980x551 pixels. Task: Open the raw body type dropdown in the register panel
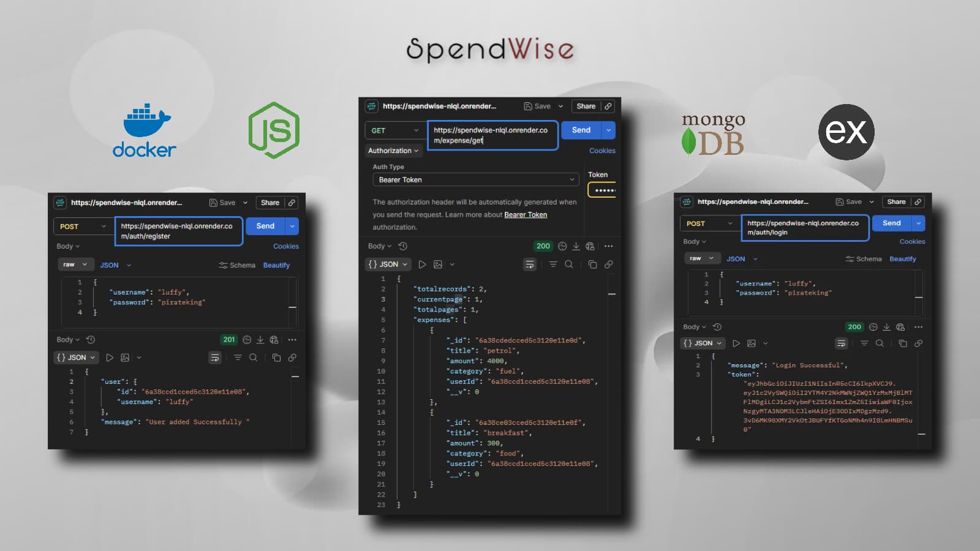[75, 264]
